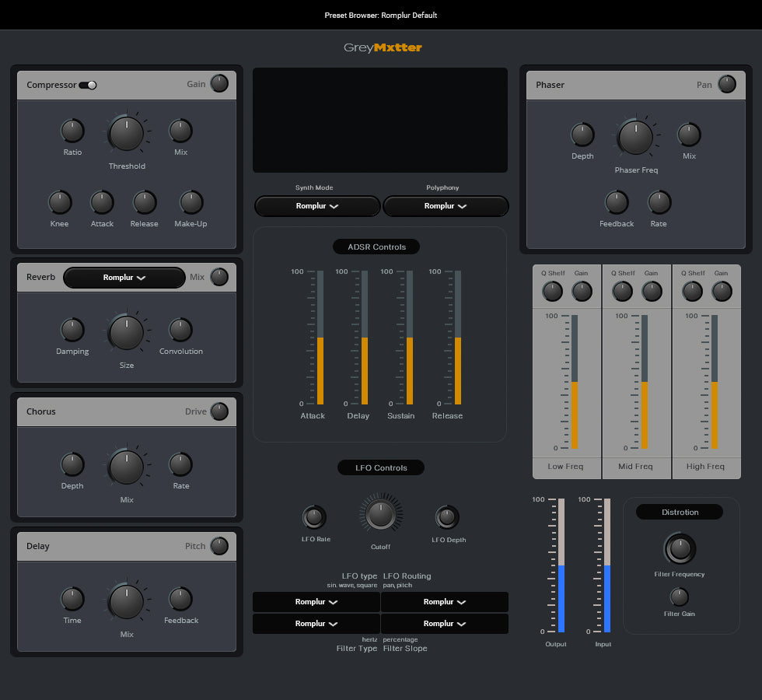Screen dimensions: 762x700
Task: Click the Reverb Convolution knob
Action: 180,330
